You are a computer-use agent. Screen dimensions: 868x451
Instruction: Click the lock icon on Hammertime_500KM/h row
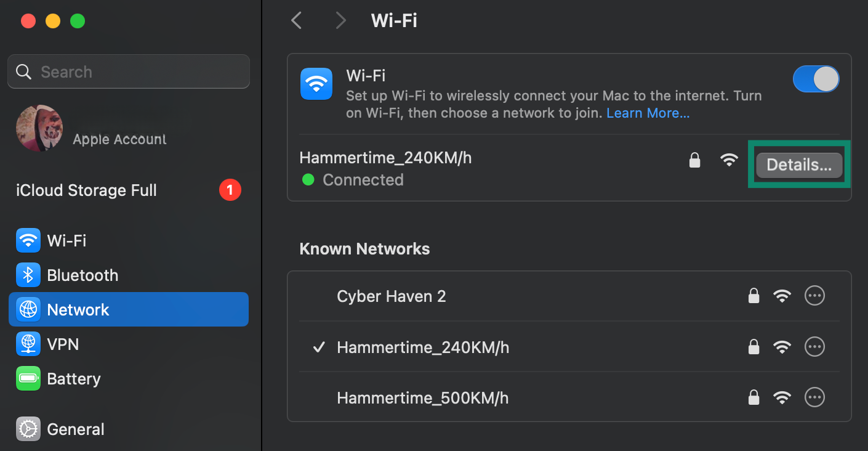[x=753, y=397]
